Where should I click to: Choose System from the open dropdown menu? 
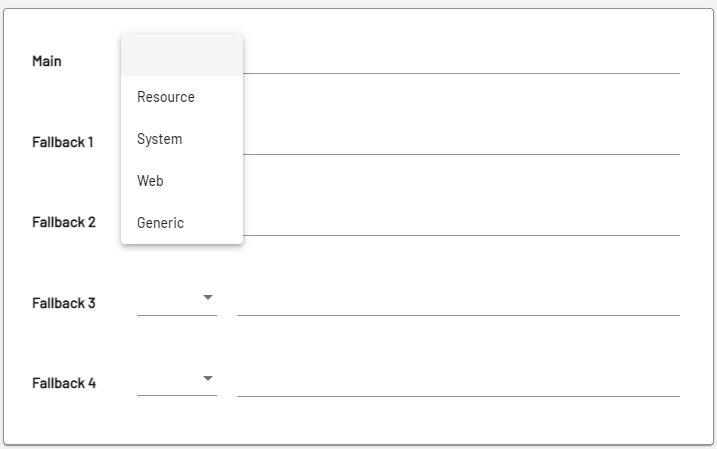tap(160, 139)
